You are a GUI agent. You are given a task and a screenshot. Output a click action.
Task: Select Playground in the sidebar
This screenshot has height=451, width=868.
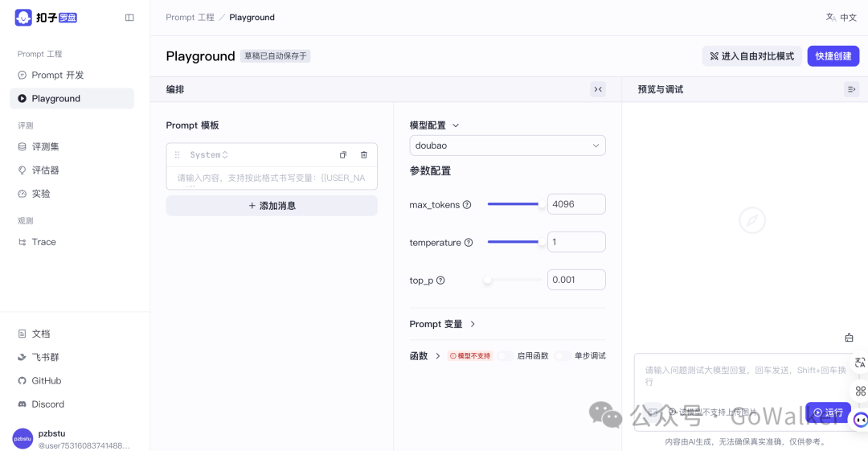(72, 99)
